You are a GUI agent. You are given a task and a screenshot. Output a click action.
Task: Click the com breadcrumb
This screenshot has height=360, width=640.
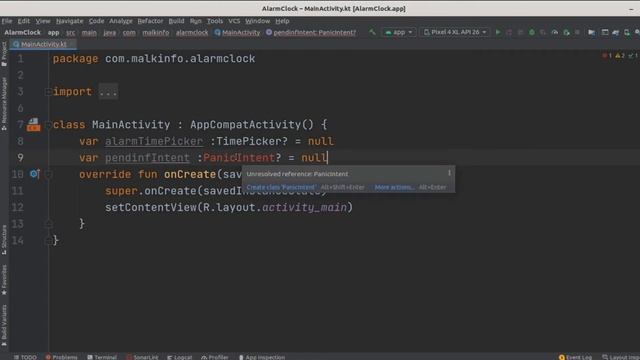[129, 32]
